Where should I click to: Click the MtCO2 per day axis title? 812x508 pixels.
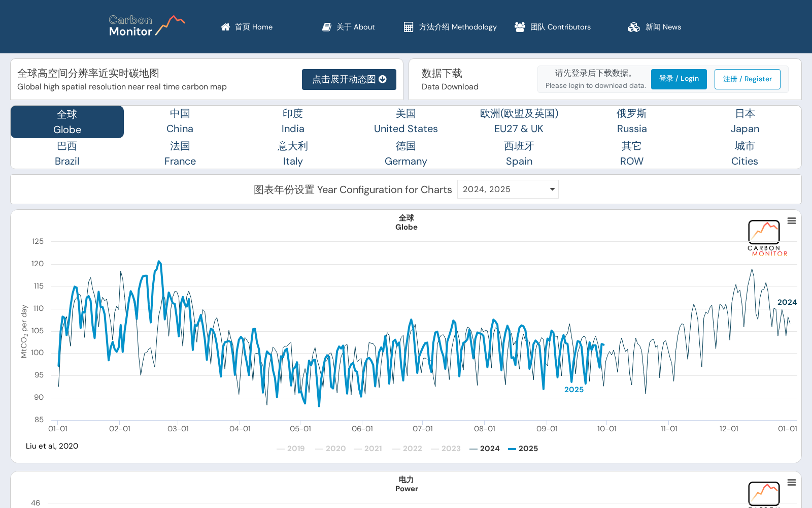(24, 331)
